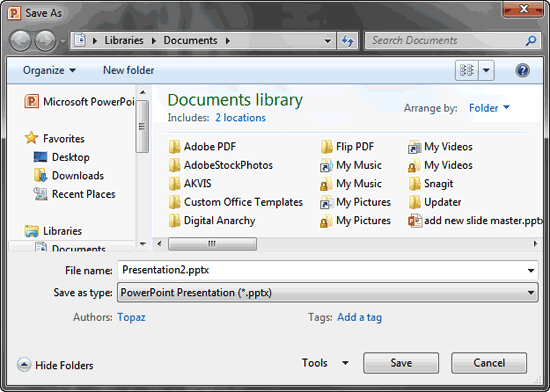The image size is (550, 392).
Task: Click the Back navigation arrow
Action: [x=20, y=41]
